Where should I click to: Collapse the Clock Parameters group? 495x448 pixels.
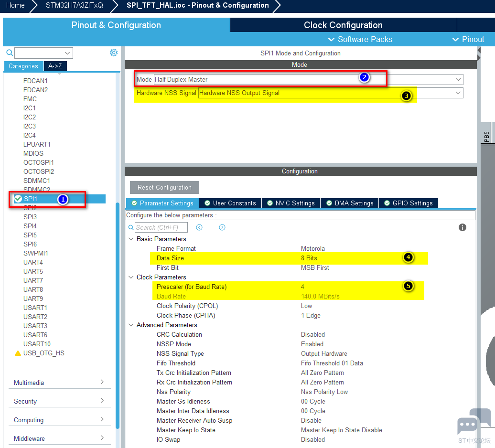click(131, 277)
